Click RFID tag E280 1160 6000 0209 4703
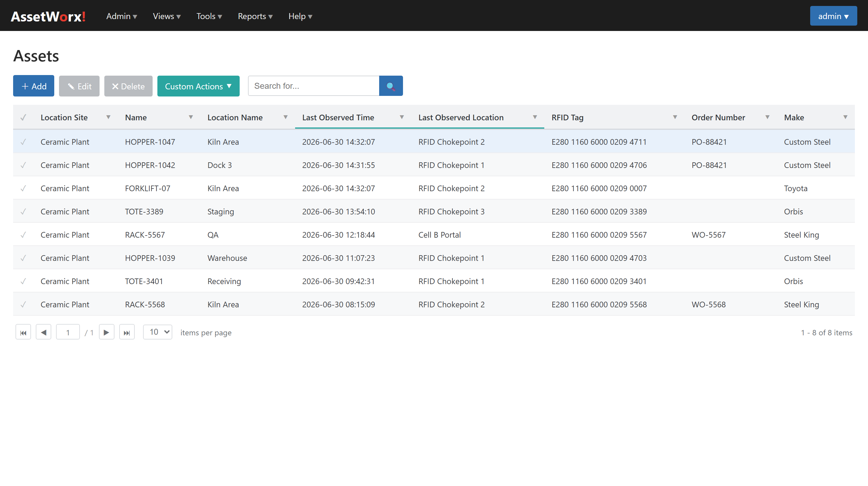This screenshot has height=486, width=868. 599,258
